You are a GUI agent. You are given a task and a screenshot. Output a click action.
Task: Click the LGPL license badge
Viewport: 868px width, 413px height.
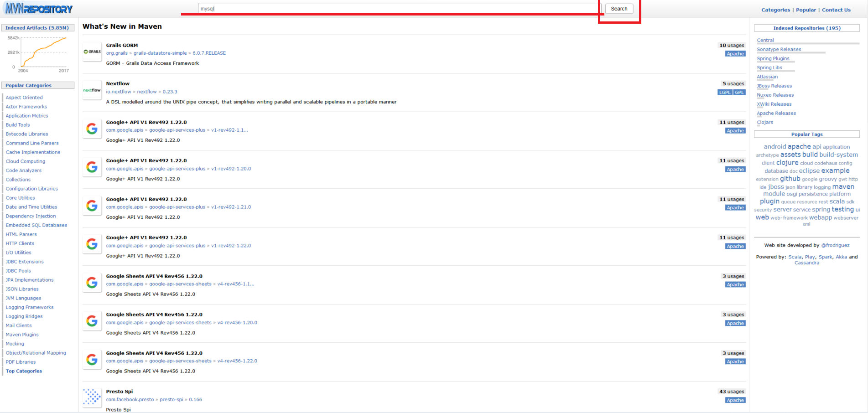[725, 93]
